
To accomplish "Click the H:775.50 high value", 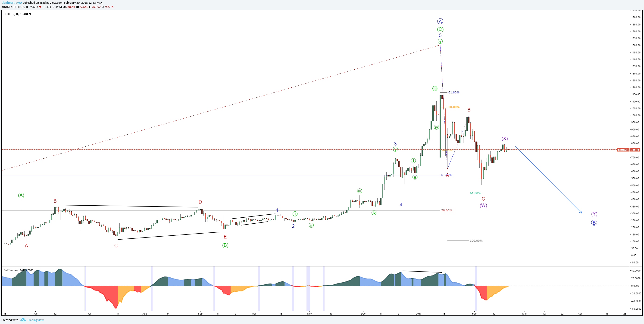I will (82, 7).
